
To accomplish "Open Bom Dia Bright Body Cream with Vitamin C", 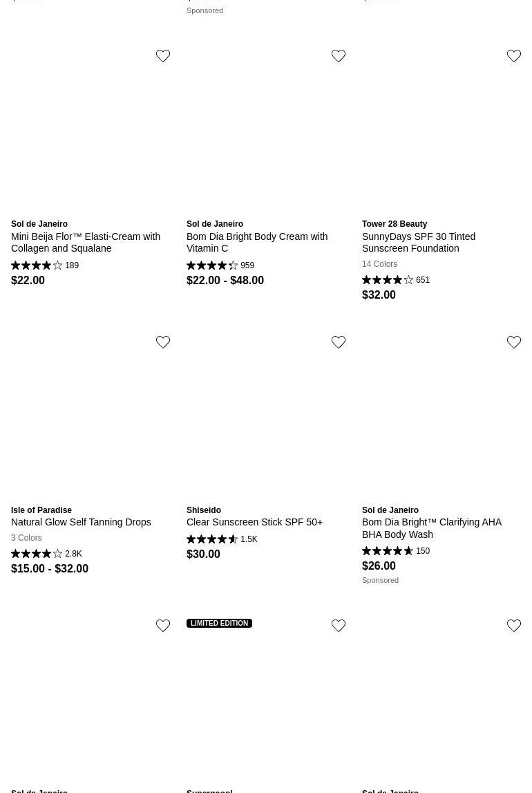I will (257, 242).
